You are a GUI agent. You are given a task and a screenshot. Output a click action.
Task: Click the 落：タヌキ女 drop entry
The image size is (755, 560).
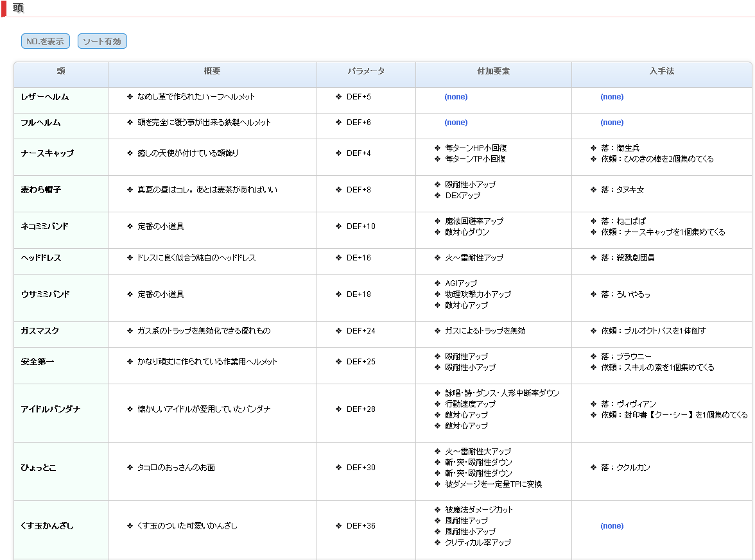pos(622,190)
